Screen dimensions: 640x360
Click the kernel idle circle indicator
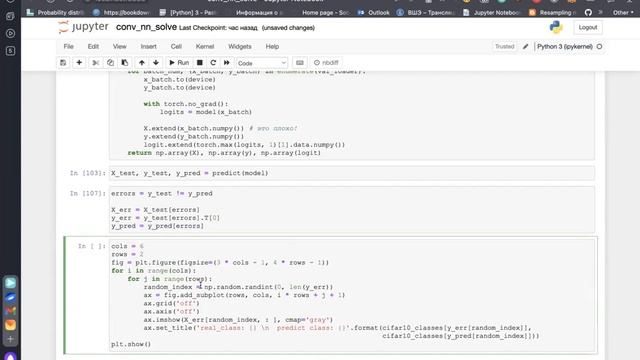(599, 47)
